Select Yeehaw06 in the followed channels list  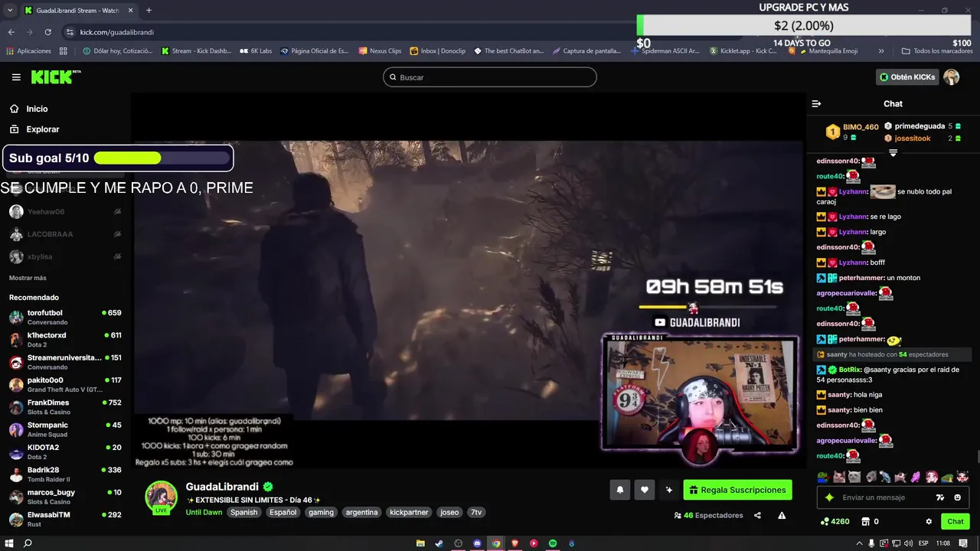65,212
